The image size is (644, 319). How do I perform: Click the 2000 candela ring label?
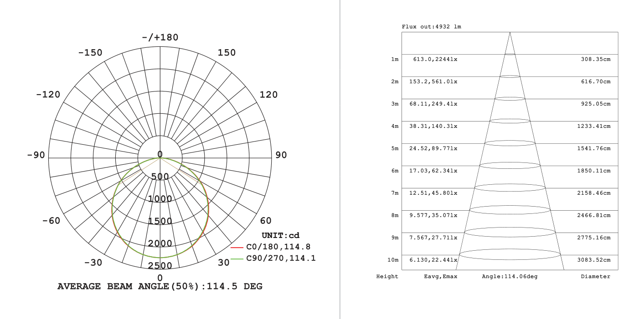[160, 243]
